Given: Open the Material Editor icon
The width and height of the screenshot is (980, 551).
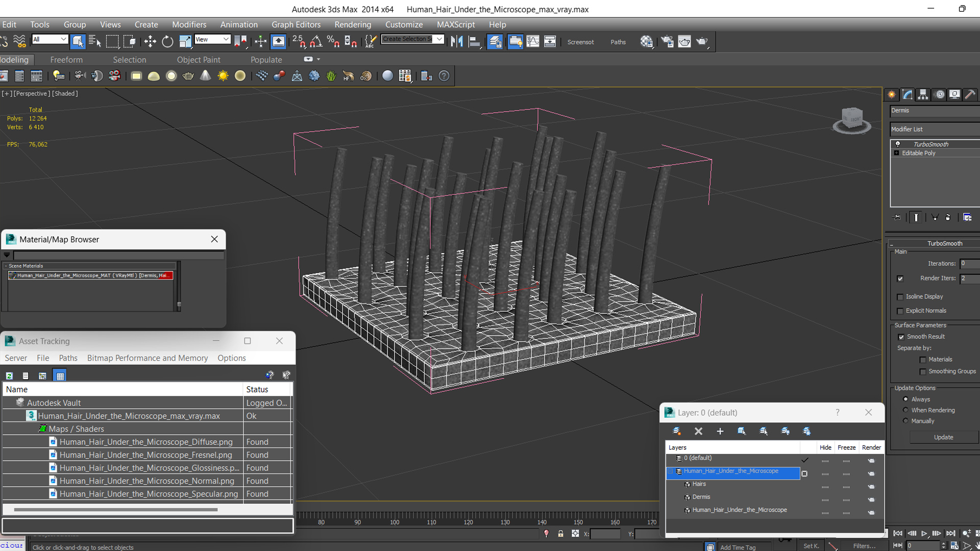Looking at the screenshot, I should tap(647, 41).
